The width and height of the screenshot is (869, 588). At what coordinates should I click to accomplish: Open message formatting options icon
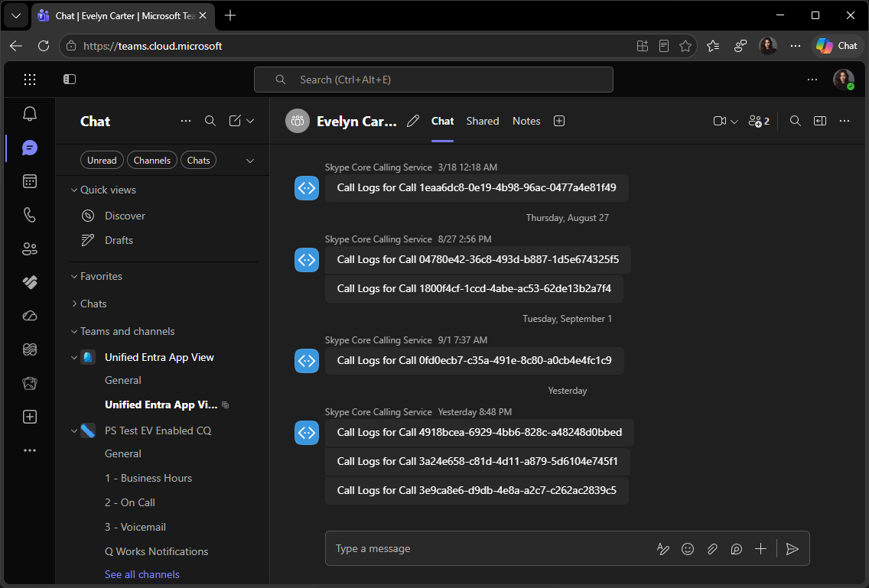(x=662, y=549)
